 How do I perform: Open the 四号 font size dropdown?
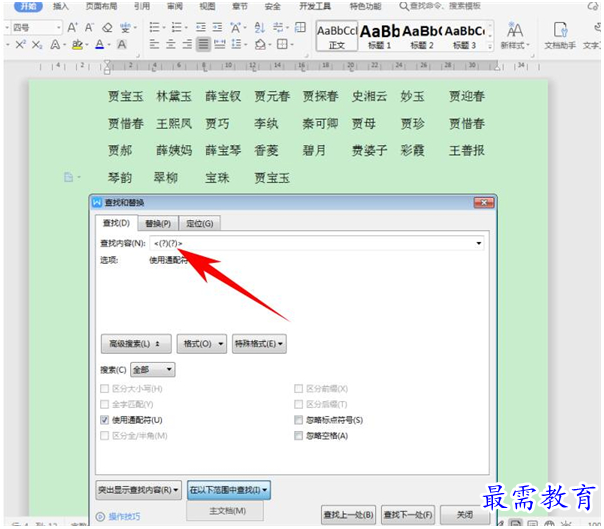pyautogui.click(x=59, y=27)
